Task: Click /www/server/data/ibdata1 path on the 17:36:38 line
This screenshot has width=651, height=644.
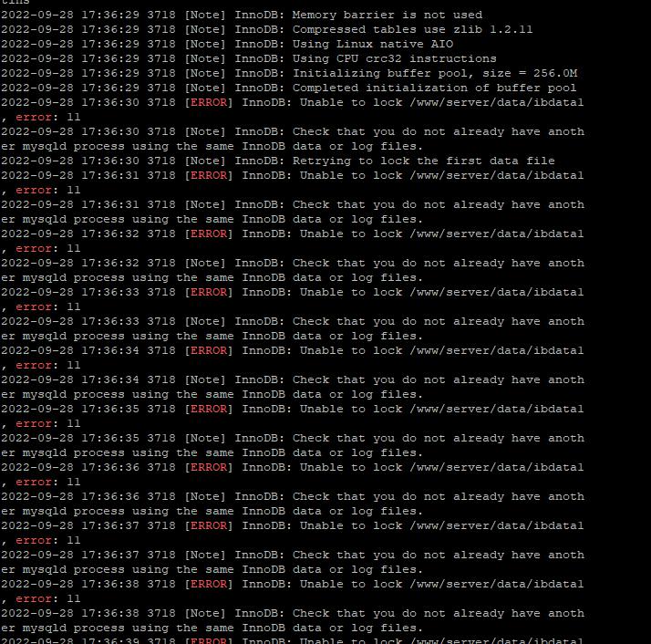Action: (x=497, y=584)
